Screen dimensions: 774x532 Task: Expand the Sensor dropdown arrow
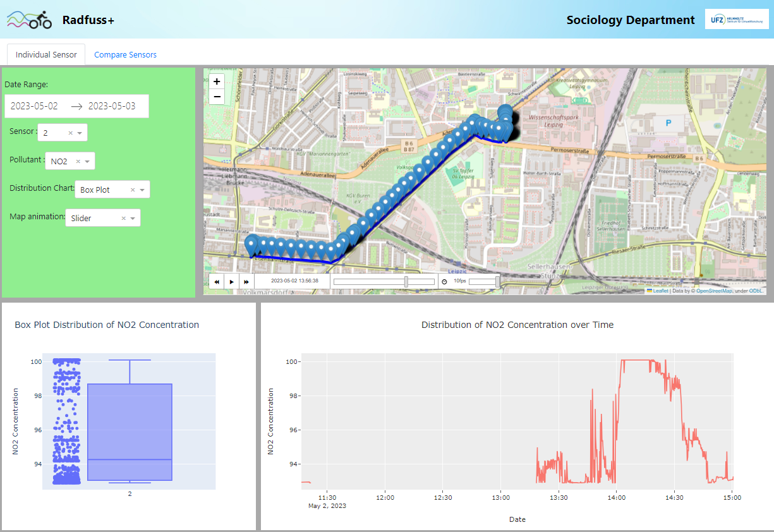(x=80, y=133)
